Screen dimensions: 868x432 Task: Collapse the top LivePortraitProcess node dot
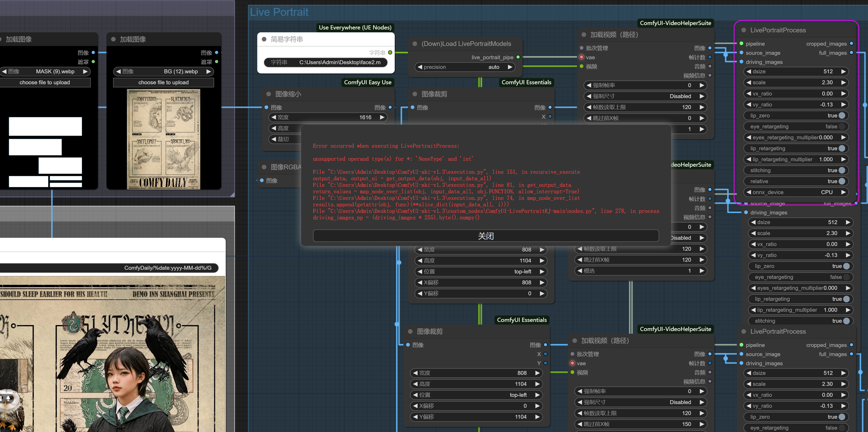[744, 30]
